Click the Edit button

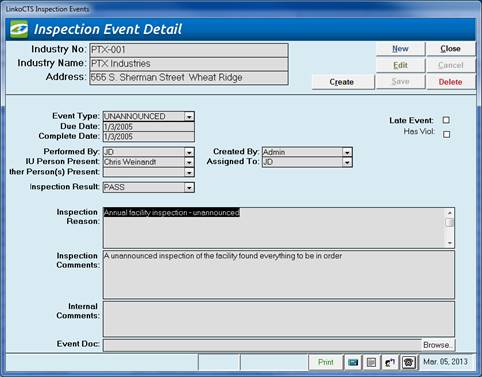(400, 65)
